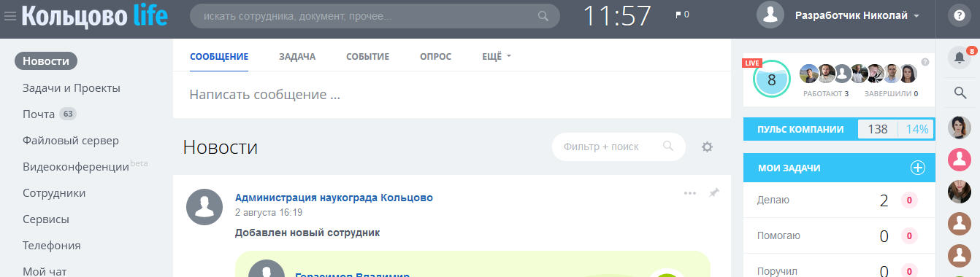Click the 138 pulse value
The height and width of the screenshot is (277, 980).
878,129
